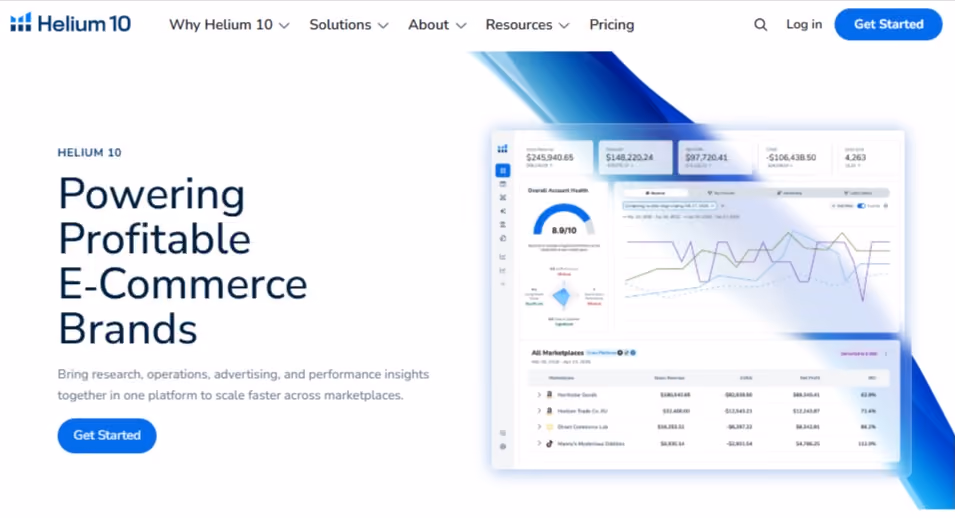The height and width of the screenshot is (518, 955).
Task: Click the Log in link
Action: (804, 24)
